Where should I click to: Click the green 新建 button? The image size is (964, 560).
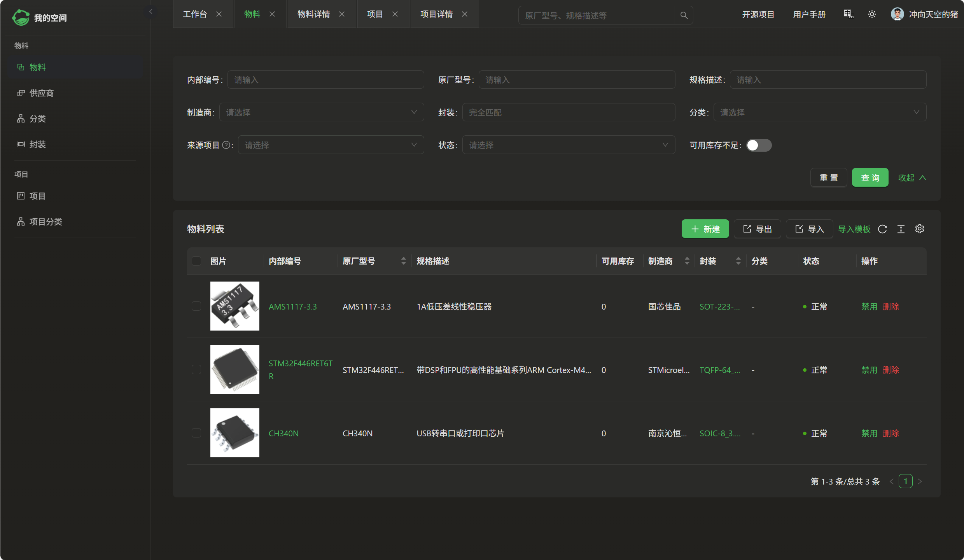705,229
